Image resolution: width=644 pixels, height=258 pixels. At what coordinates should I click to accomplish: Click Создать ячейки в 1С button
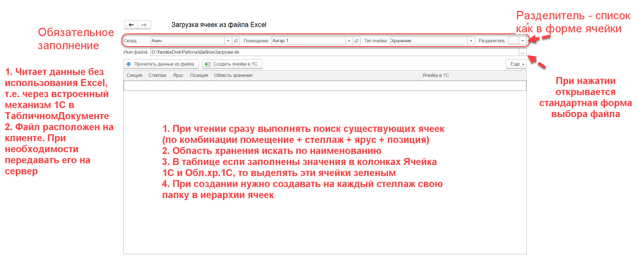(x=232, y=64)
